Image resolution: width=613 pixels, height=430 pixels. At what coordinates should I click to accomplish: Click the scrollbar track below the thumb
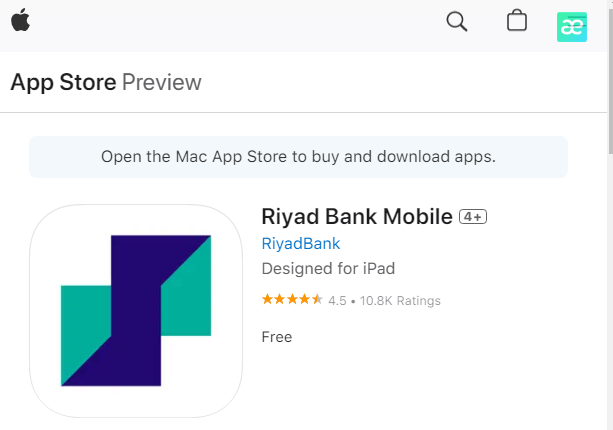(x=610, y=291)
